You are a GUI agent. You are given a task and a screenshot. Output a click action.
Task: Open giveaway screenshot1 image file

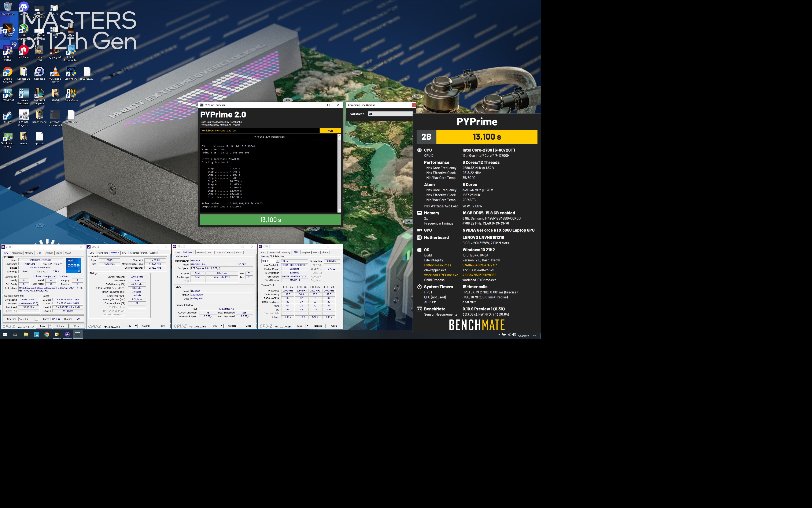[x=55, y=118]
